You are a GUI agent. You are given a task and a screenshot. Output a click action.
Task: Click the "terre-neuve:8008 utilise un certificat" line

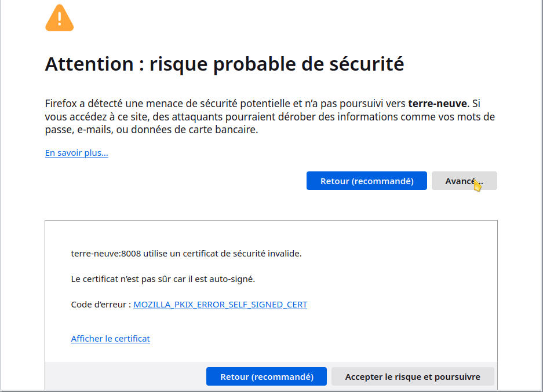pos(186,254)
